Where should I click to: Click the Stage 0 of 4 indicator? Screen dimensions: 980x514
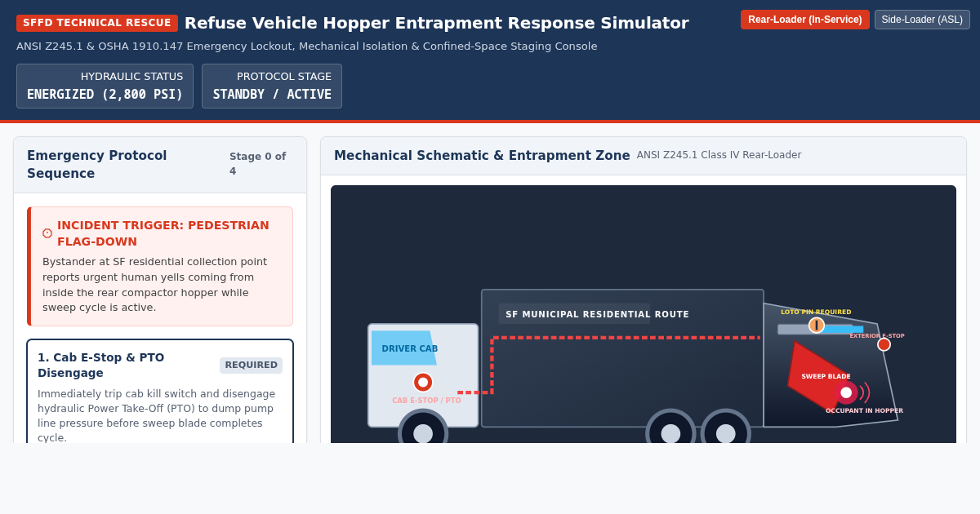[258, 164]
